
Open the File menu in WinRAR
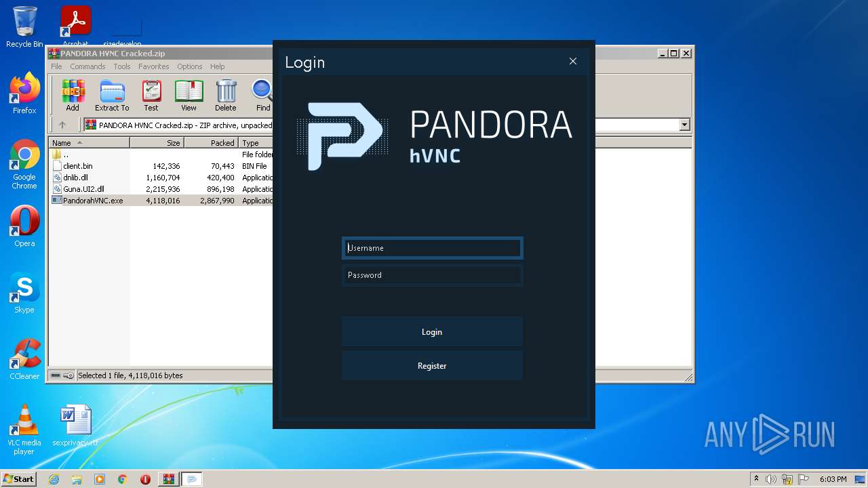pos(56,66)
